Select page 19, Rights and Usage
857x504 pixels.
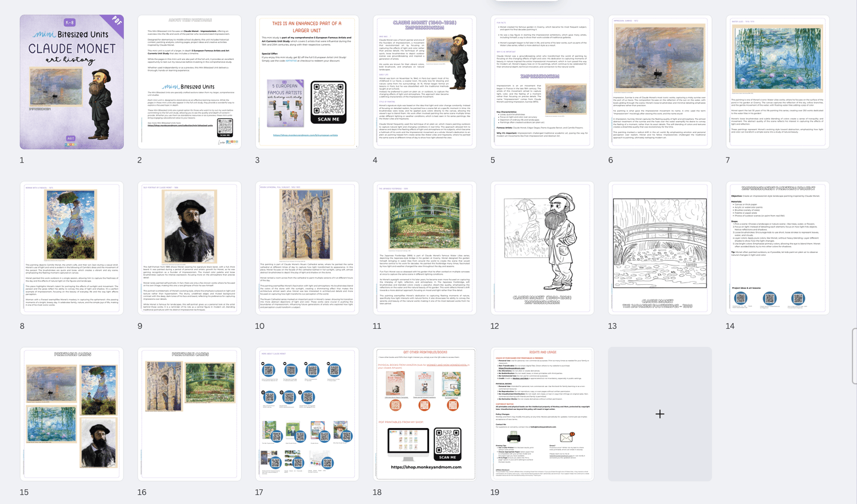click(542, 414)
